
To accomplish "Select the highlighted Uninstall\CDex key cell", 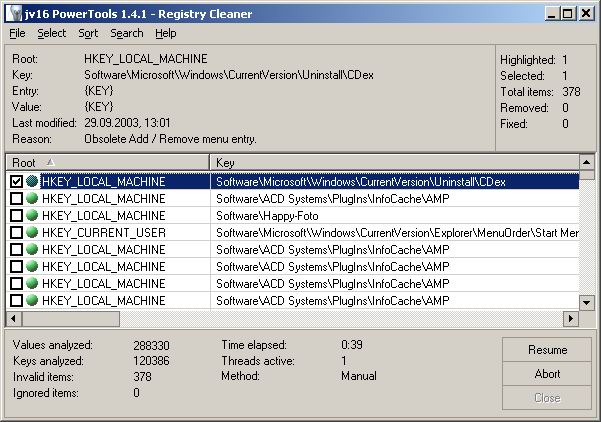I will [x=394, y=181].
